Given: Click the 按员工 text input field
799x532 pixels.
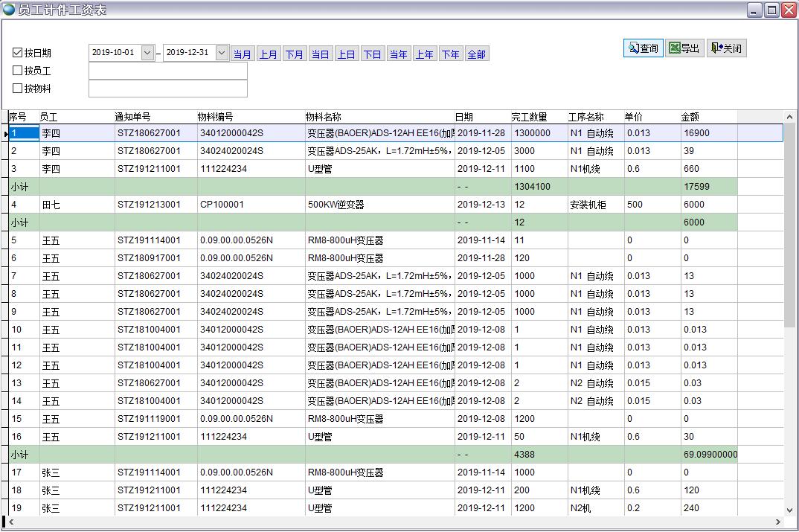Looking at the screenshot, I should click(167, 71).
